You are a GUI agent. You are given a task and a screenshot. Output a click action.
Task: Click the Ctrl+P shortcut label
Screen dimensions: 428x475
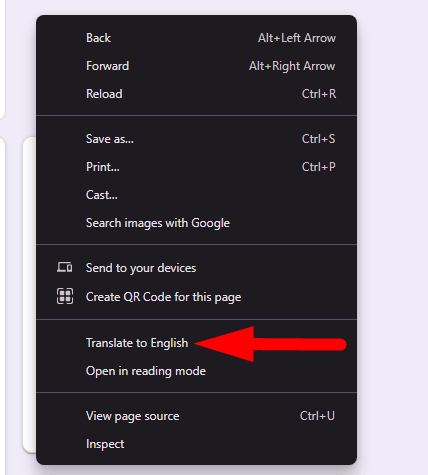tap(318, 167)
